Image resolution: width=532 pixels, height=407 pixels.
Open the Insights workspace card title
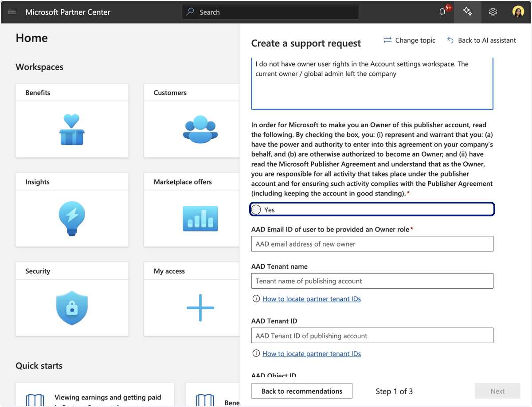point(37,182)
